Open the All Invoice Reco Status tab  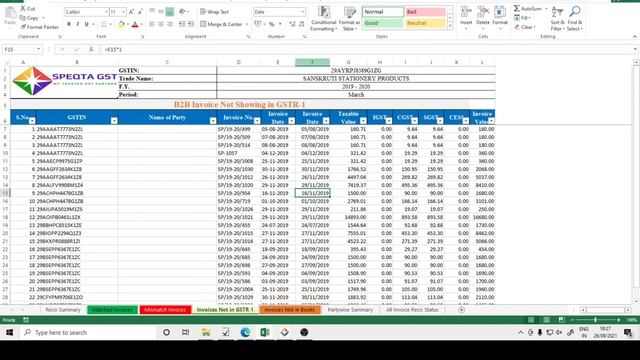point(412,310)
